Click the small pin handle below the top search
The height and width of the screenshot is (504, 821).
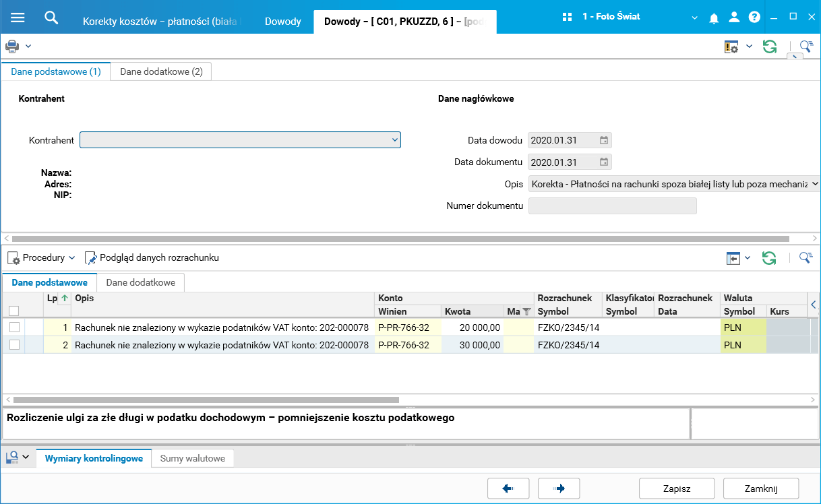795,57
